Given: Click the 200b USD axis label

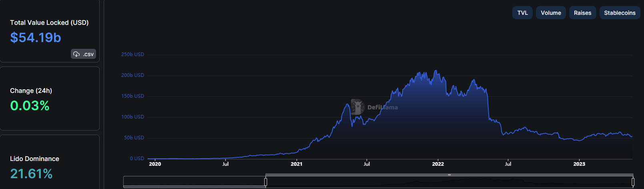Looking at the screenshot, I should [132, 75].
